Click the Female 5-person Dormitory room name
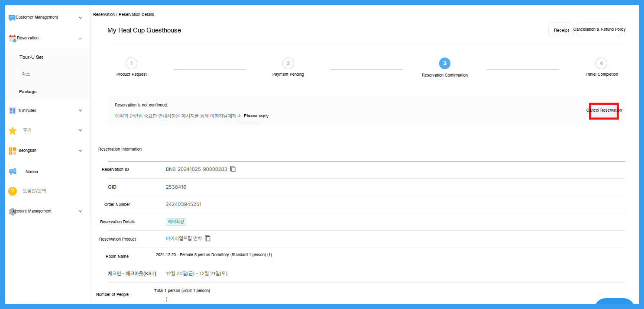Image resolution: width=644 pixels, height=309 pixels. pos(214,255)
